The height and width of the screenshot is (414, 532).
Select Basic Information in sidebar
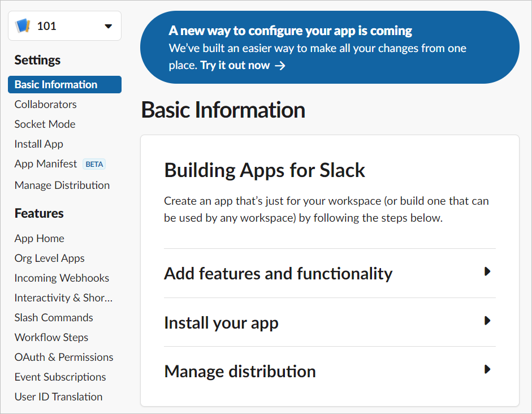tap(56, 84)
